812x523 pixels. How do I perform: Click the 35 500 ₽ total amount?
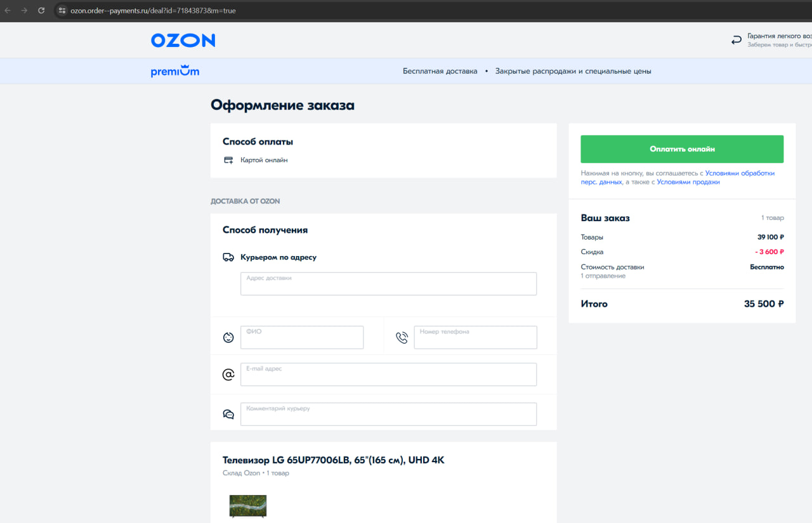[x=764, y=304]
